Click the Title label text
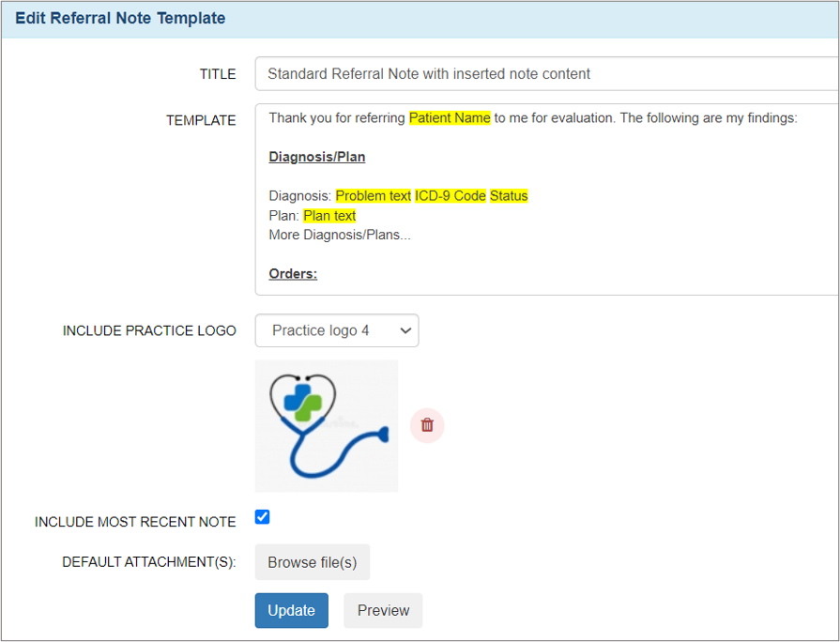The width and height of the screenshot is (840, 642). tap(218, 74)
